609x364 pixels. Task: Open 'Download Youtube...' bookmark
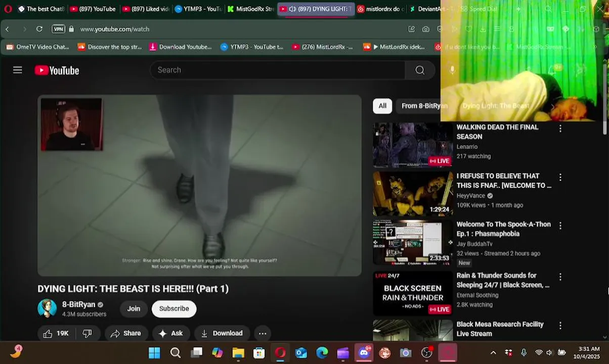[x=181, y=47]
